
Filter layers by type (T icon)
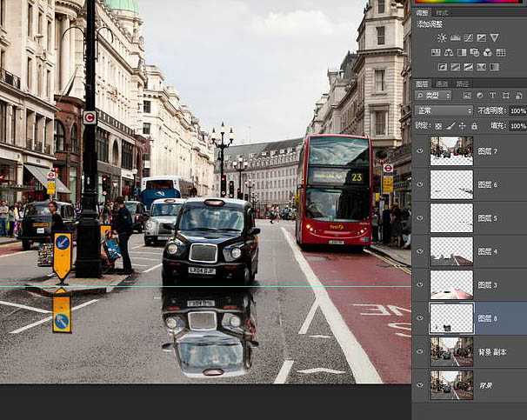tap(493, 96)
